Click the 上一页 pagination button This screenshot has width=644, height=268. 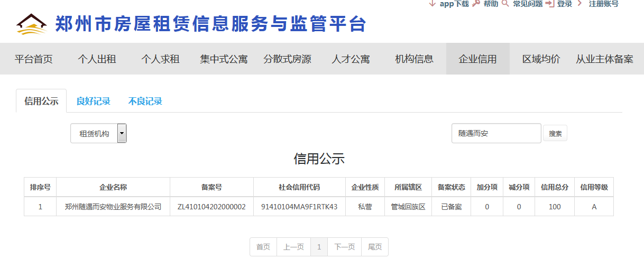click(293, 247)
